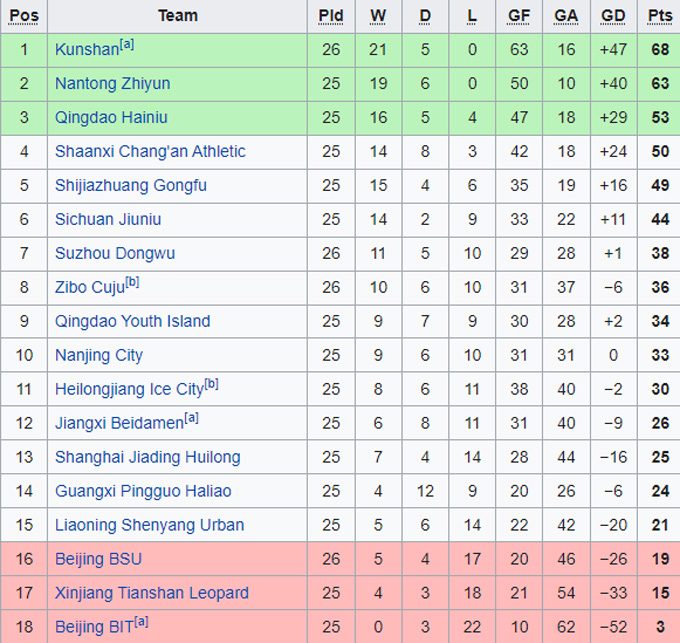Click Shanghai Jiading Huilong link
Image resolution: width=680 pixels, height=643 pixels.
(147, 458)
